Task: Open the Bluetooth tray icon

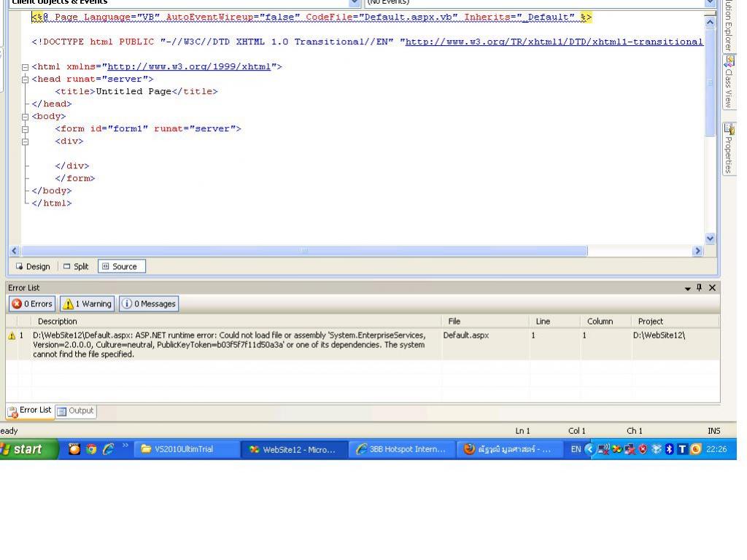Action: pyautogui.click(x=669, y=449)
